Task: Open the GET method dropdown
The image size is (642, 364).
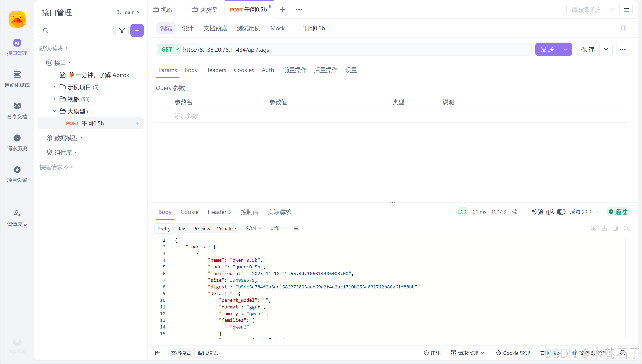Action: tap(170, 49)
